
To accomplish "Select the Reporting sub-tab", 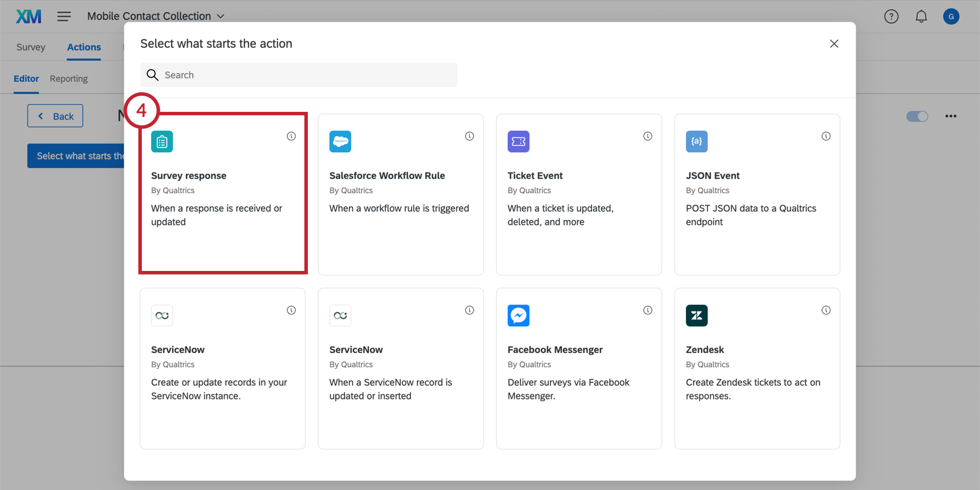I will point(69,78).
